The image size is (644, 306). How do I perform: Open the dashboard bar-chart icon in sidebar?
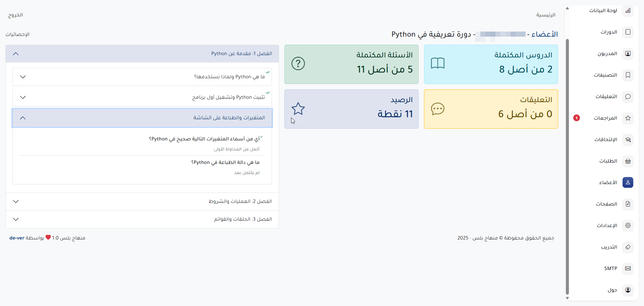coord(628,11)
